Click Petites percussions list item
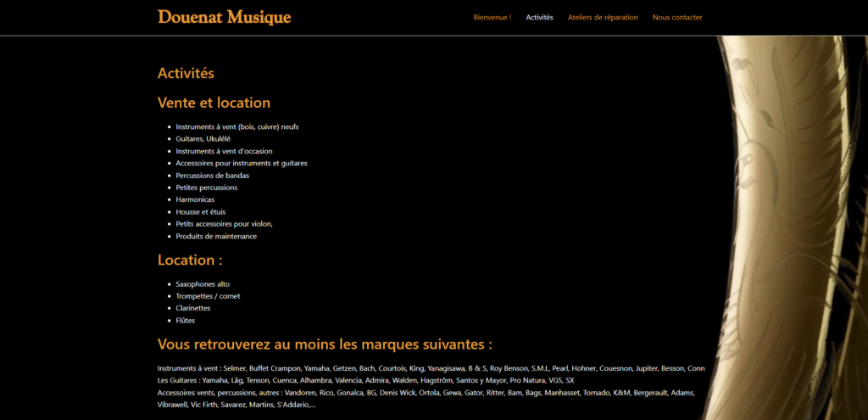Image resolution: width=868 pixels, height=420 pixels. click(207, 188)
